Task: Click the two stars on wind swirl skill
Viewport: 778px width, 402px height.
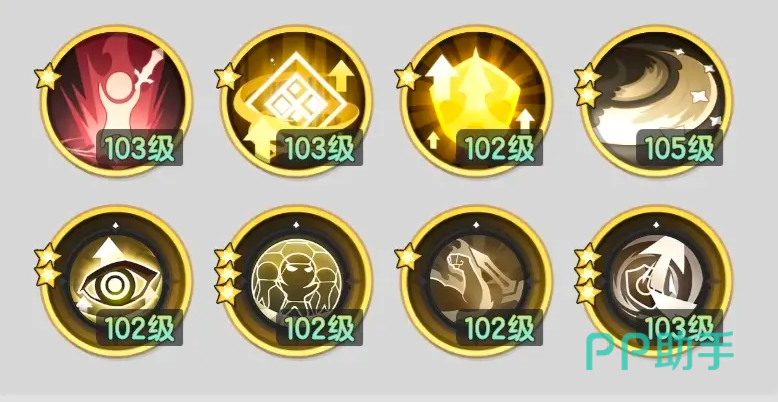Action: (x=588, y=85)
